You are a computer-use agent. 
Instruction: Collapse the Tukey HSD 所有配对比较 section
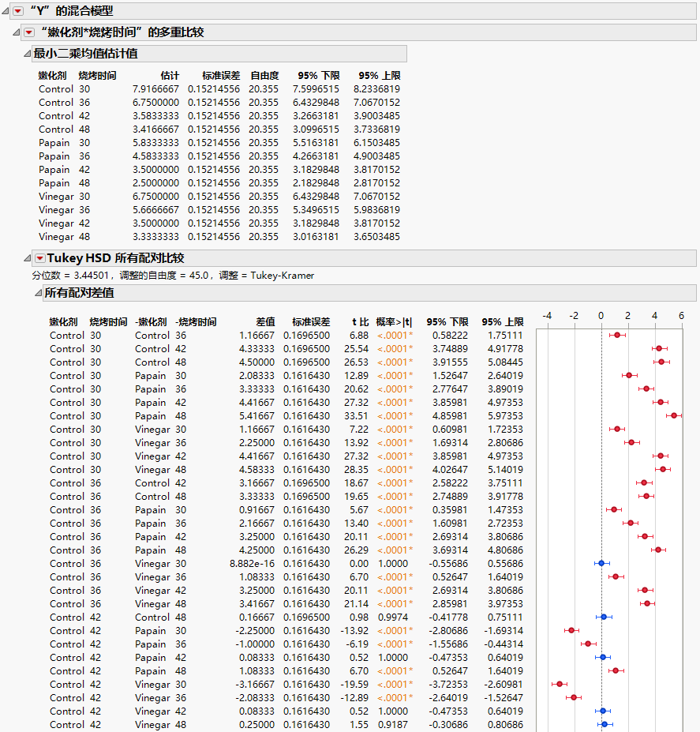(28, 257)
